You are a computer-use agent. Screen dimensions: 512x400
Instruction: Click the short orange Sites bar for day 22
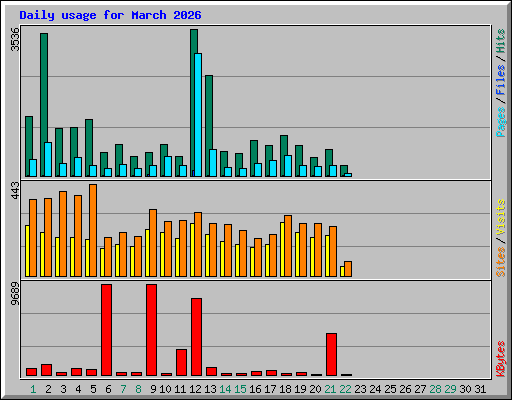click(348, 269)
